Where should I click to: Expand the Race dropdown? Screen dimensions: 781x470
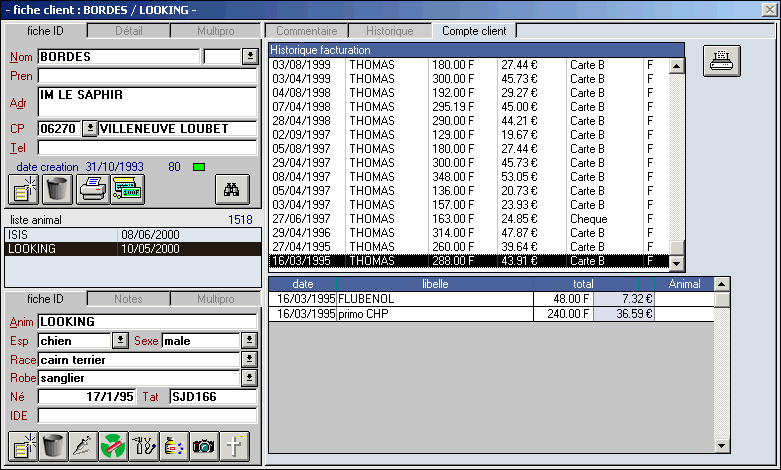tap(249, 359)
